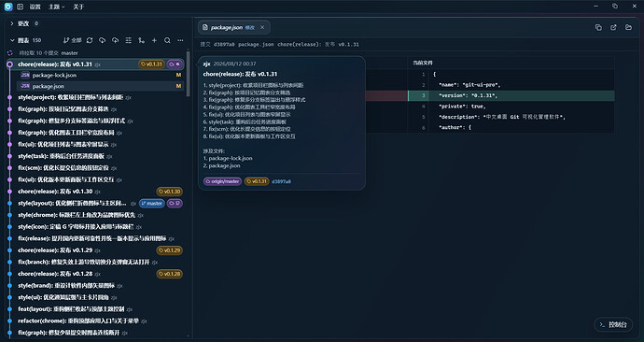Viewport: 644px width, 342px height.
Task: Select commit fix(ui): 优化版本更新面板
Action: pos(95,179)
